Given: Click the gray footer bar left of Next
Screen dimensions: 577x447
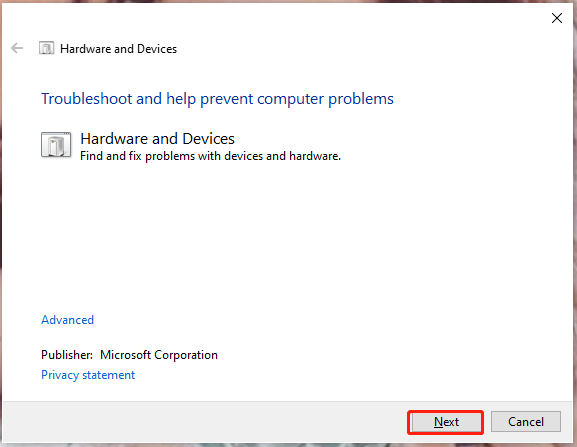Looking at the screenshot, I should [x=204, y=422].
